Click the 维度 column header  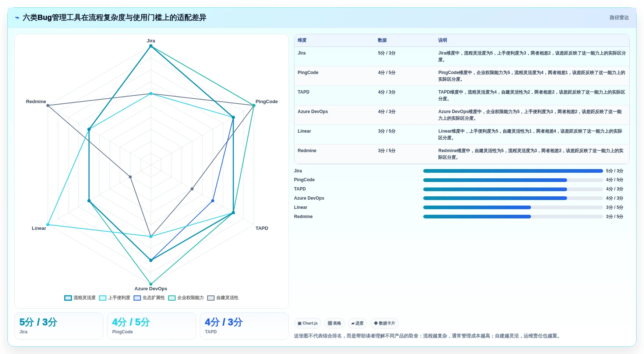(x=302, y=41)
